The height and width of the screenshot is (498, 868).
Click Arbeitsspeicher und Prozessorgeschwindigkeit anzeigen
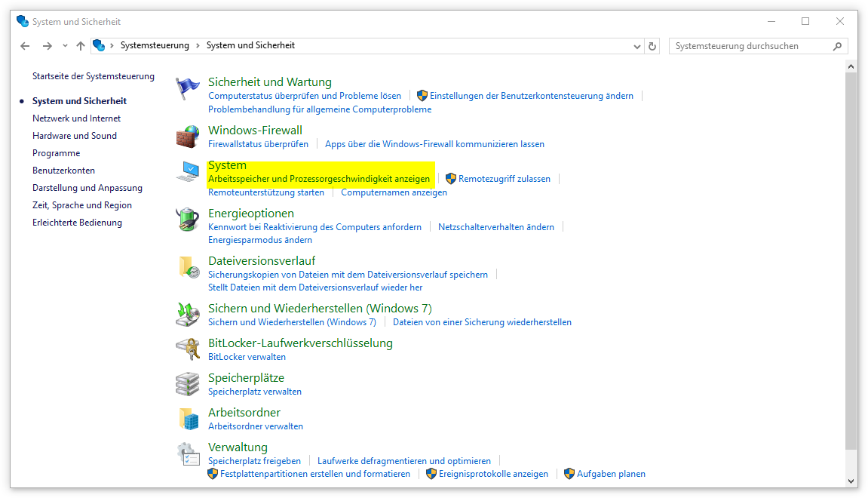(x=319, y=179)
